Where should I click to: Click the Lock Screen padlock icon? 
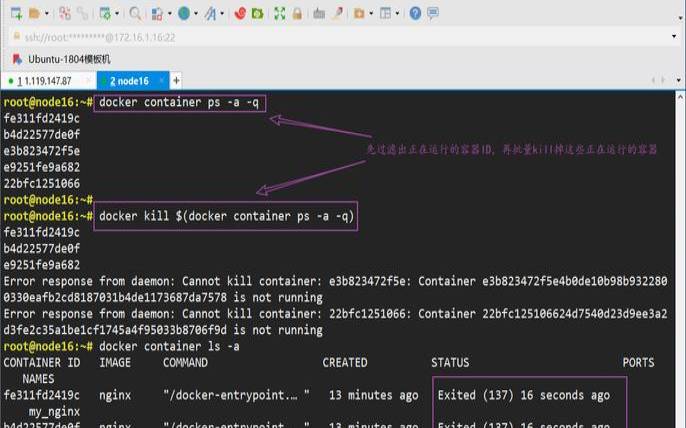tap(298, 14)
